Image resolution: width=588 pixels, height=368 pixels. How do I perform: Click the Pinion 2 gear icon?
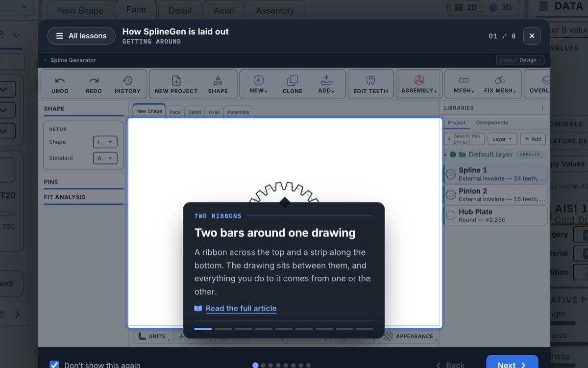point(451,195)
